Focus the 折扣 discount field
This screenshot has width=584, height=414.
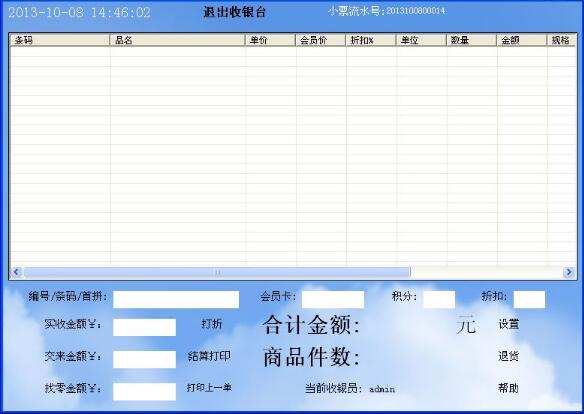(529, 299)
